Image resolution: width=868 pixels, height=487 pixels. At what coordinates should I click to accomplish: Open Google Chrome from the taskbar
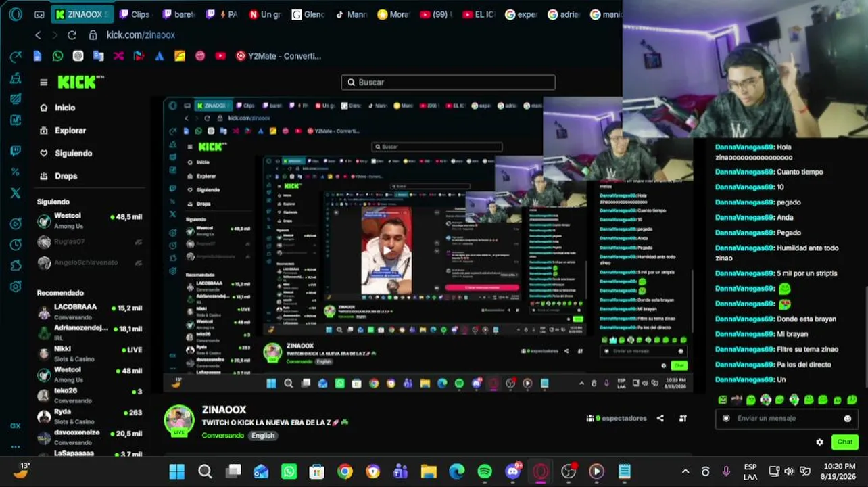tap(345, 471)
